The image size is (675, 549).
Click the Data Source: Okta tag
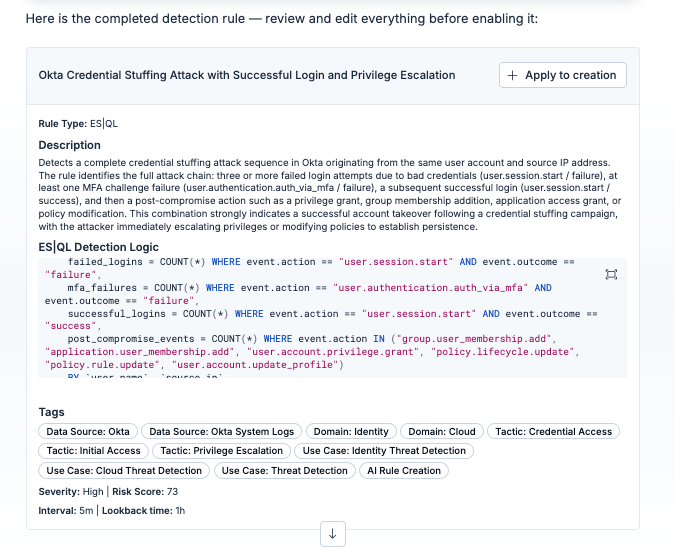pyautogui.click(x=88, y=431)
